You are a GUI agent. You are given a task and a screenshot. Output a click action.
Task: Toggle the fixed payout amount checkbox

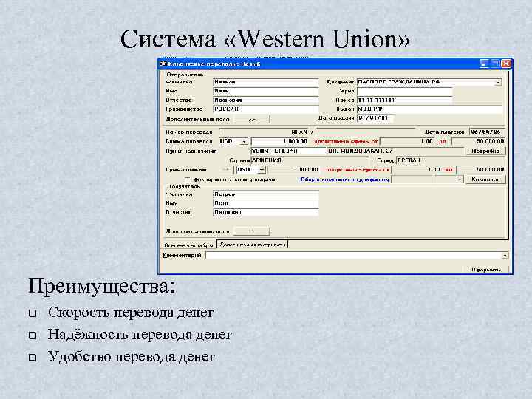coord(187,179)
